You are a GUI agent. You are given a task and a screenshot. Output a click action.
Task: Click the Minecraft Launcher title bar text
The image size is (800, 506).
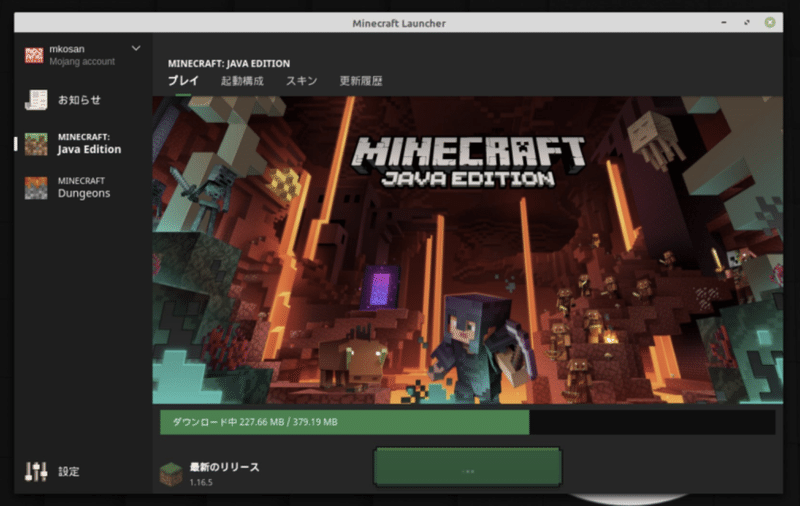pyautogui.click(x=399, y=23)
